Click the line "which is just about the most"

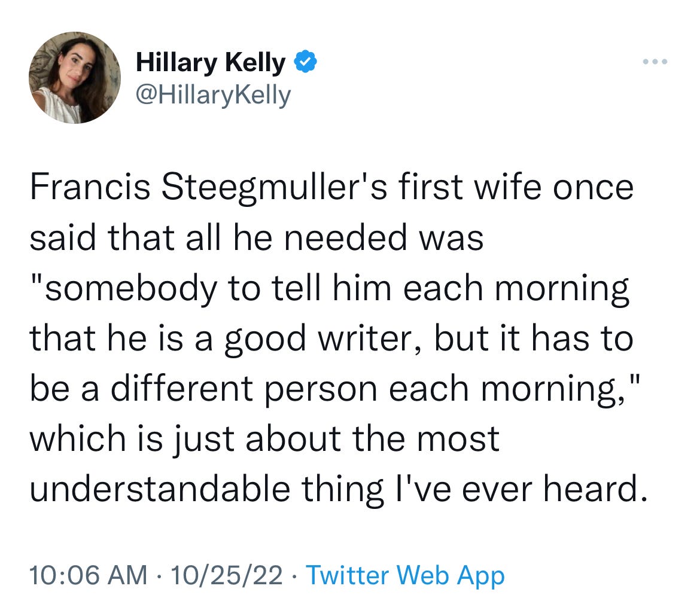point(264,439)
